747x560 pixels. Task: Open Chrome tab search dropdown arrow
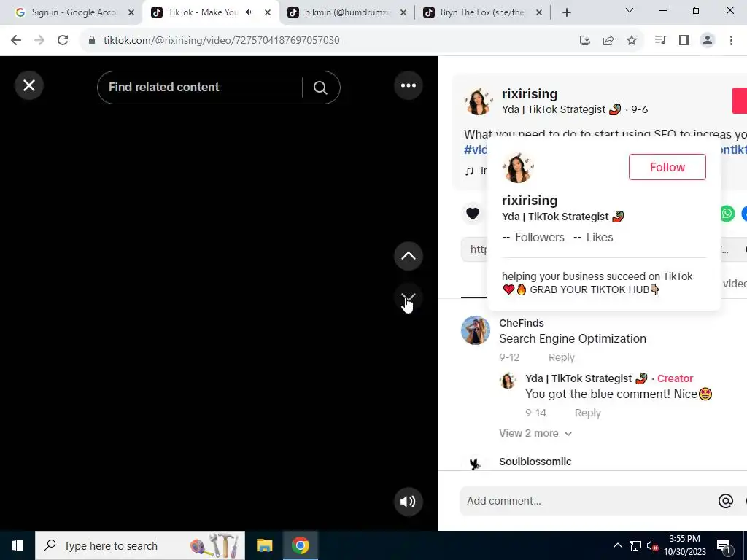pyautogui.click(x=630, y=10)
